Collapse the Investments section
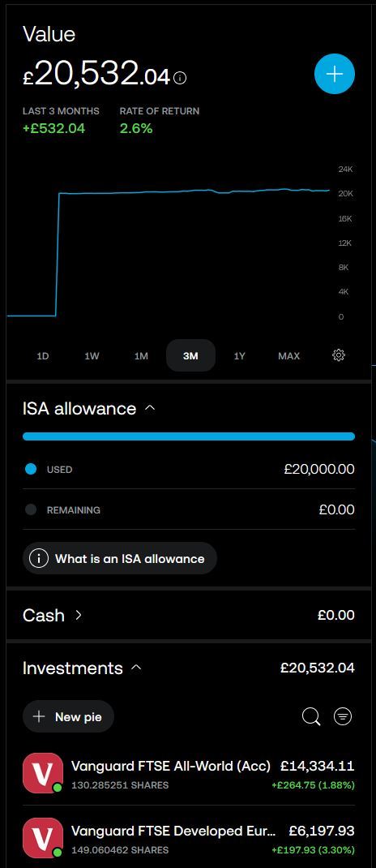The image size is (376, 868). [x=136, y=668]
